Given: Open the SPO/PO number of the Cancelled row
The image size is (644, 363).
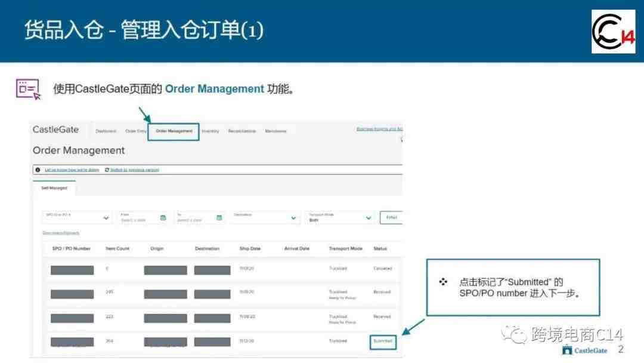Looking at the screenshot, I should click(72, 270).
